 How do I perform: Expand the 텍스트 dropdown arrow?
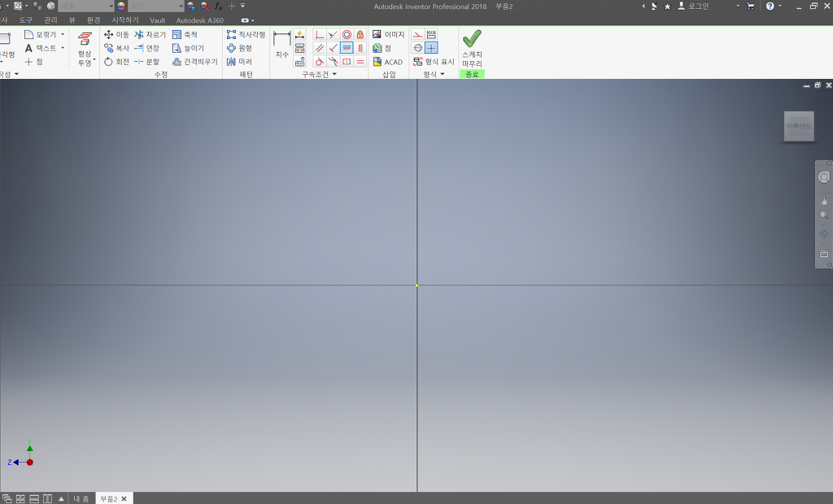coord(63,48)
